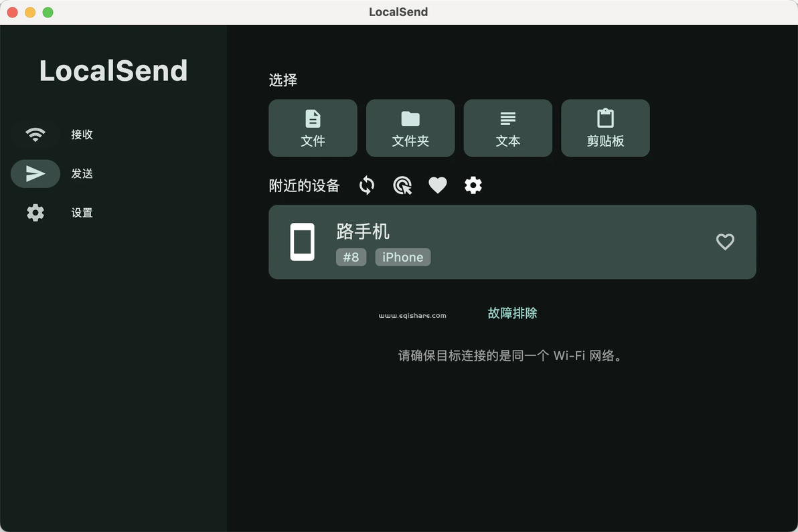Refresh the nearby devices list

pos(367,185)
